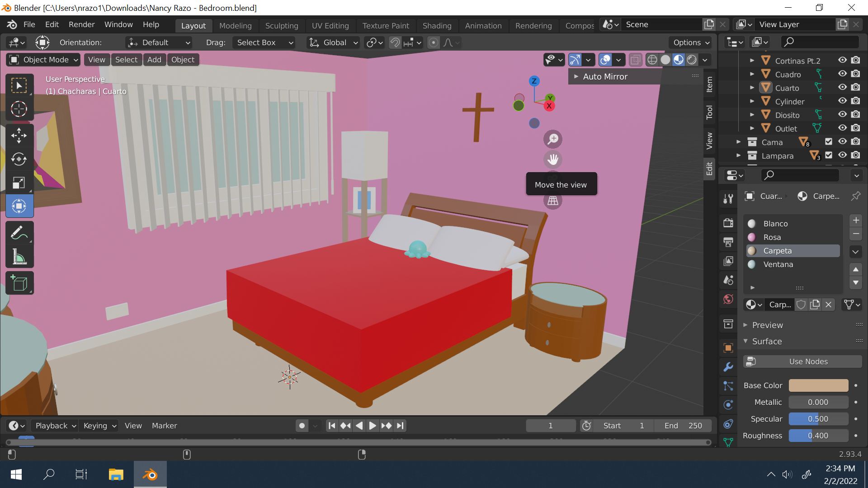
Task: Click the Zoom view gizmo icon
Action: click(552, 139)
